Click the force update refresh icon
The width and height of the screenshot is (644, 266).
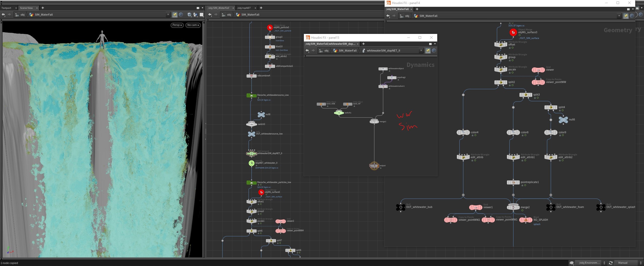point(611,263)
